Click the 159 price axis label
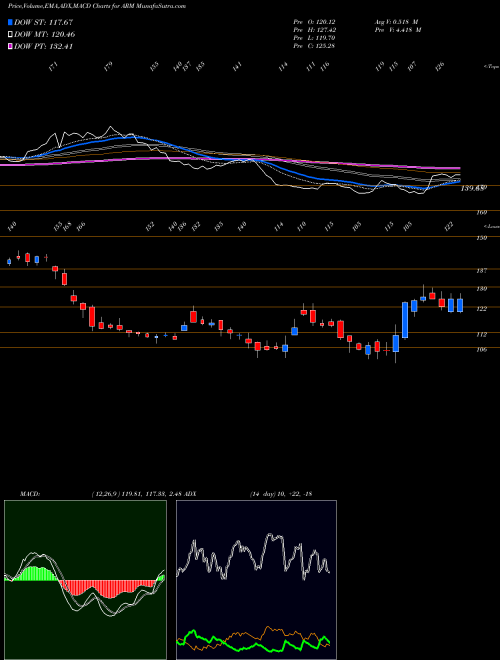500x660 pixels. [482, 238]
